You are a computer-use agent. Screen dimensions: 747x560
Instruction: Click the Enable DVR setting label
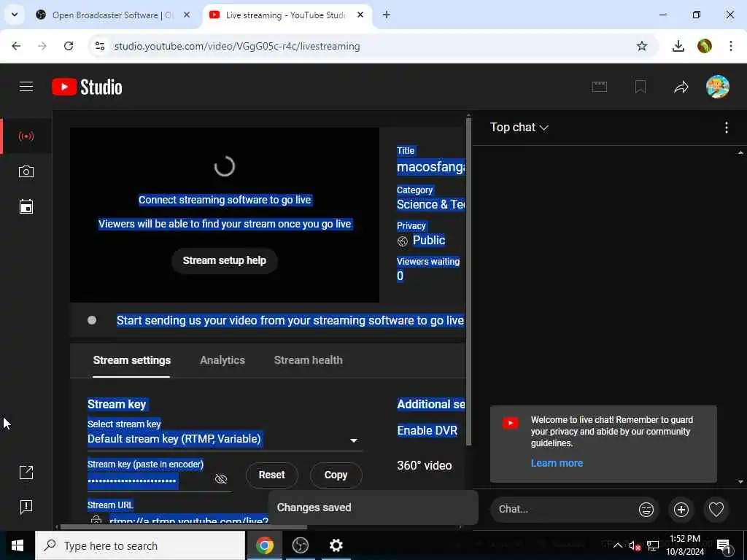click(427, 430)
